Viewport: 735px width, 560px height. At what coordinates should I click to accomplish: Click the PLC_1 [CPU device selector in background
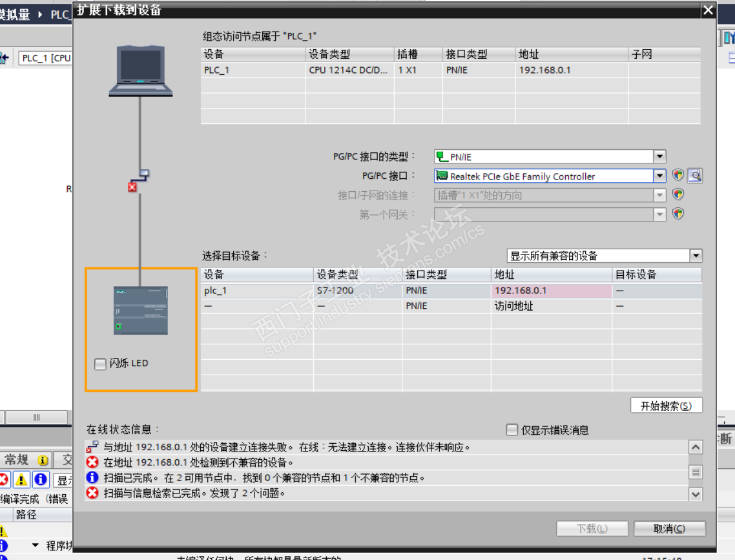click(45, 58)
